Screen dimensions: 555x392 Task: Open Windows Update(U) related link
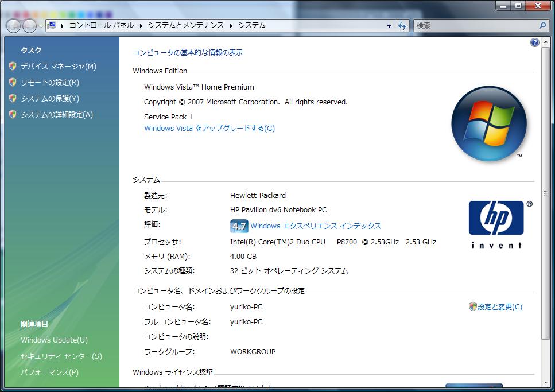(x=54, y=340)
